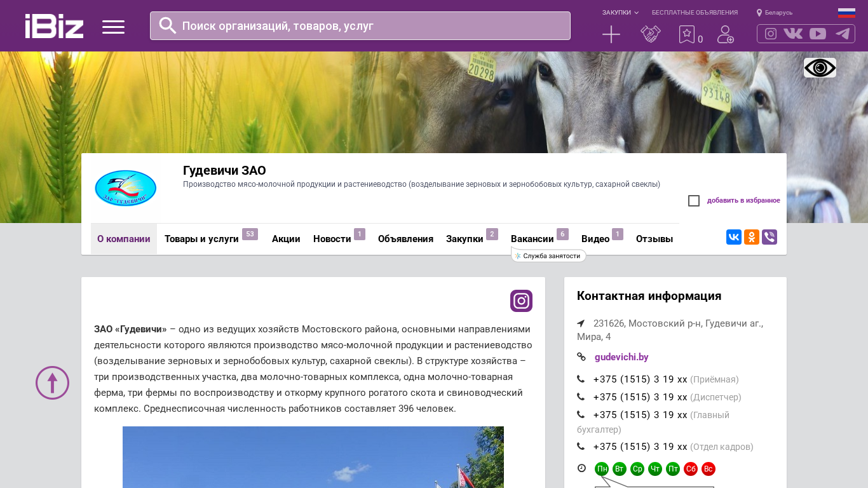Image resolution: width=868 pixels, height=488 pixels.
Task: Click the plus add icon in header
Action: click(611, 34)
